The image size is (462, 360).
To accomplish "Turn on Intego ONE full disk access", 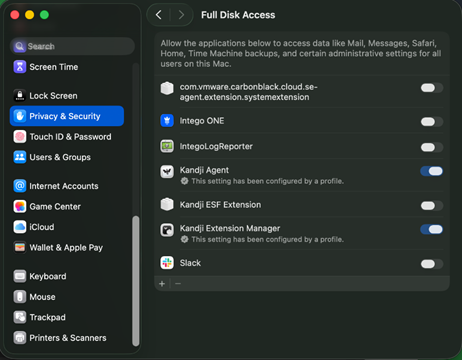I will (432, 122).
